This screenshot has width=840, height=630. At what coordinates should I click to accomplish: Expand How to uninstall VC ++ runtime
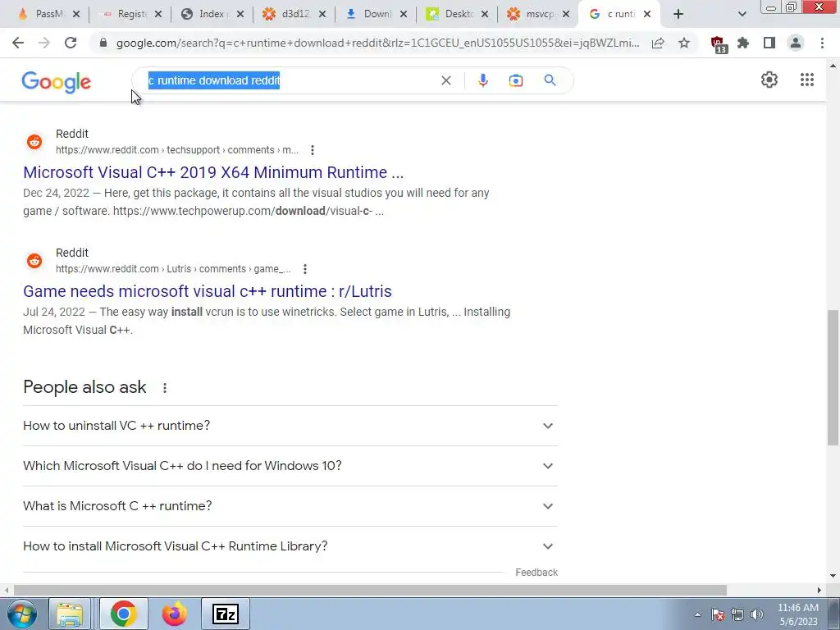(290, 426)
